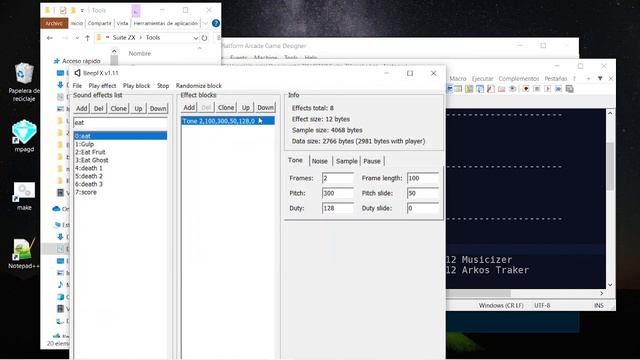Open Ejecutar menu in Notepad++
640x360 pixels.
pos(482,78)
